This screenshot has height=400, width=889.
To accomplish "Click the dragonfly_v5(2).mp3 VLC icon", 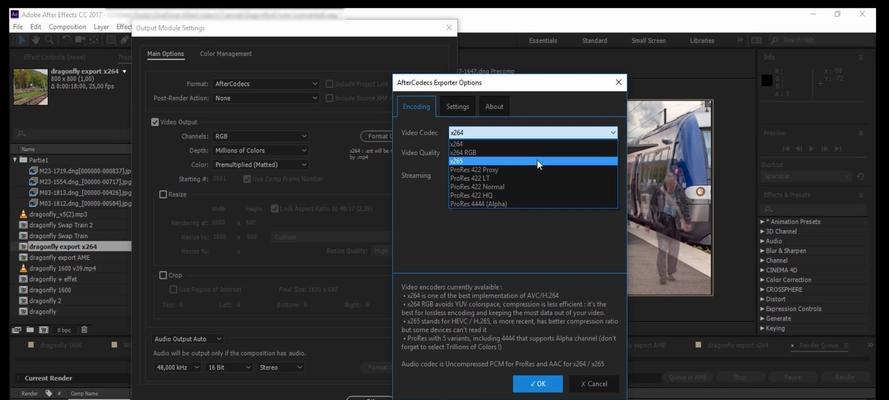I will [x=23, y=214].
